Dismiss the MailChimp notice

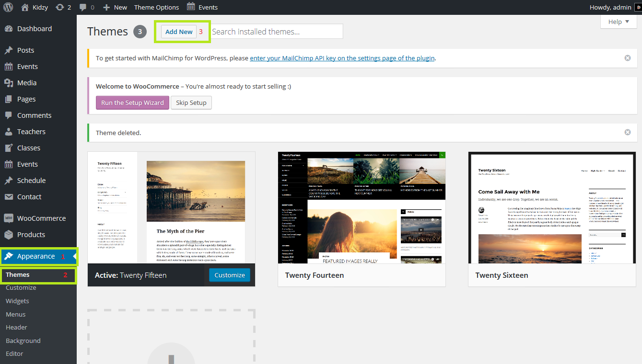click(628, 58)
